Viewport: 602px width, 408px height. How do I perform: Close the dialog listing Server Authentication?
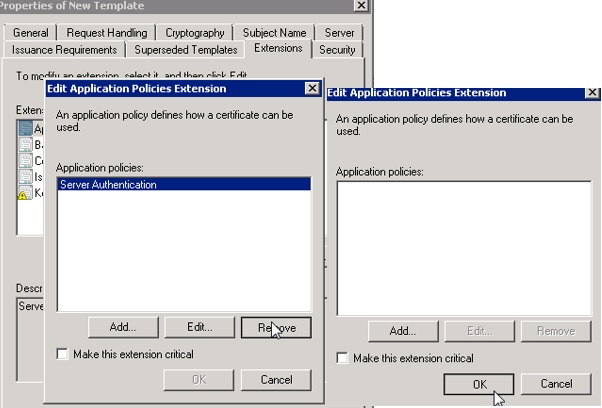(x=311, y=89)
